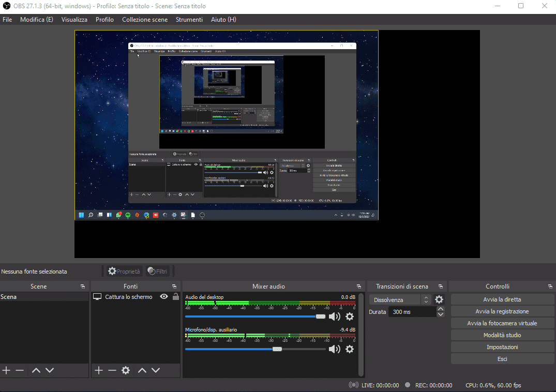Open transition properties gear next to Dissolvenza
The width and height of the screenshot is (556, 392).
(439, 299)
